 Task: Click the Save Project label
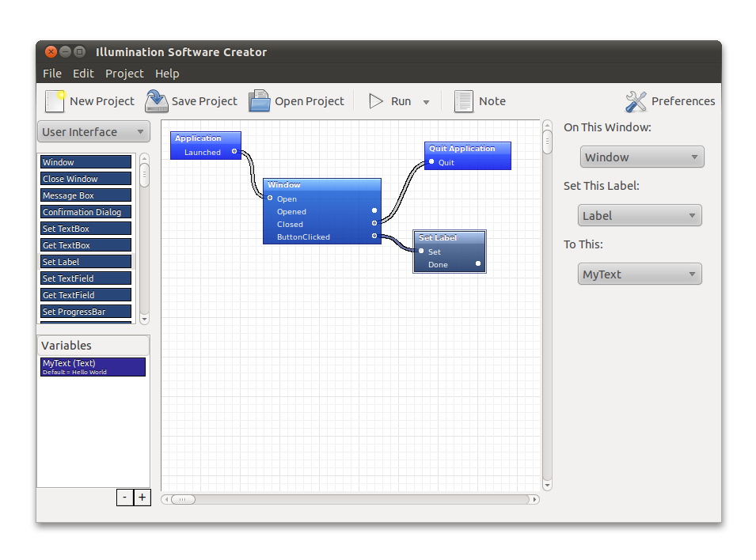tap(204, 101)
